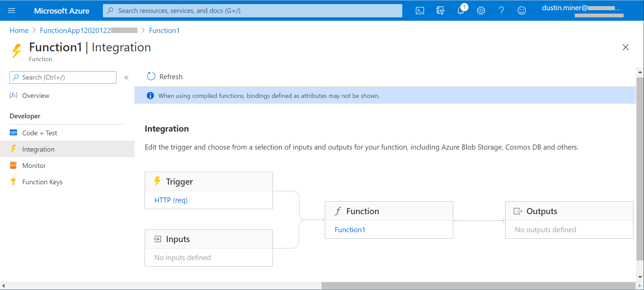Close the Function1 Integration blade

(626, 47)
